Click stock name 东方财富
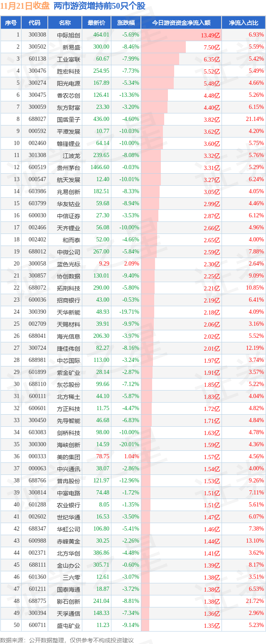Screen dimensions: 266x644 point(69,108)
